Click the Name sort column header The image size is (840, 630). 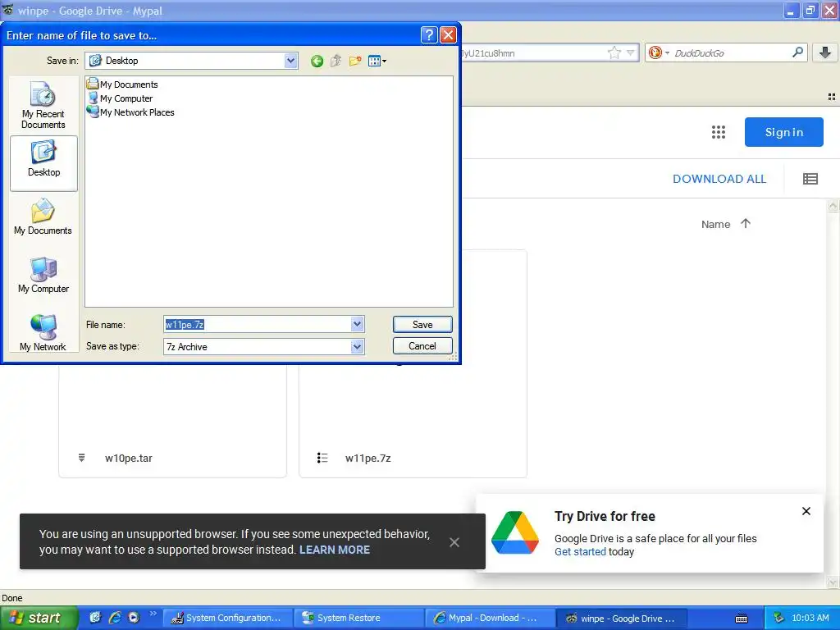click(x=715, y=225)
